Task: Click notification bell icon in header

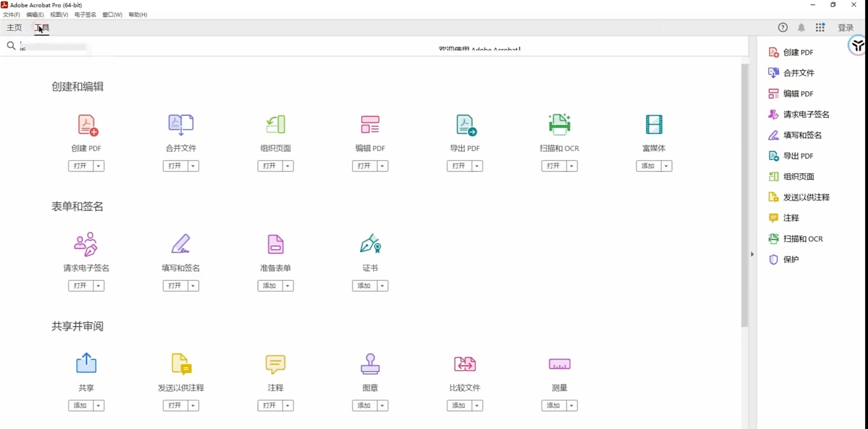Action: [x=801, y=28]
